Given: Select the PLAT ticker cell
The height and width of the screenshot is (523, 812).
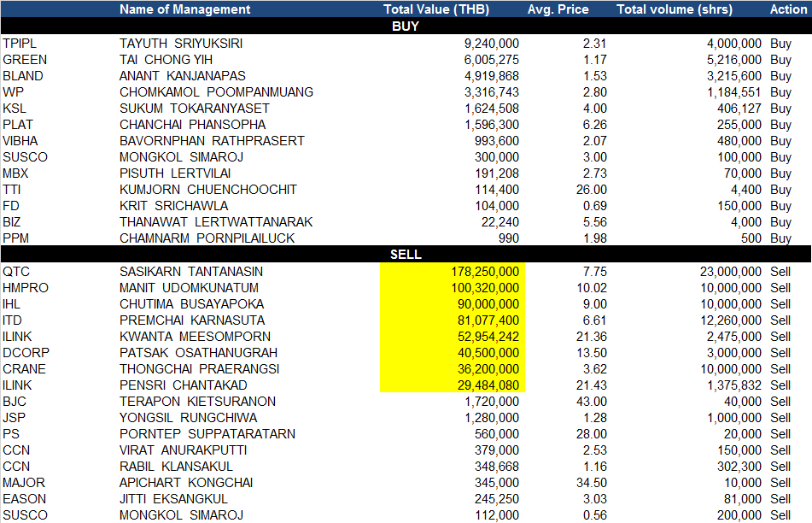Looking at the screenshot, I should 18,125.
